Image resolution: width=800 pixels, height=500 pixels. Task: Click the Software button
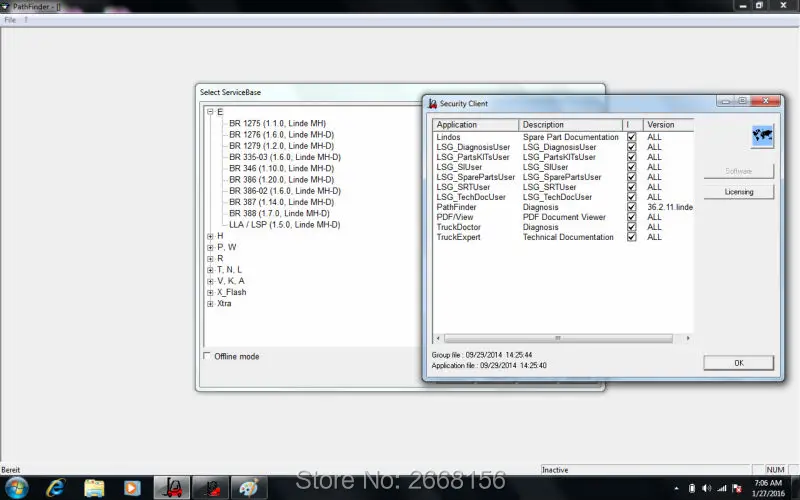point(739,171)
